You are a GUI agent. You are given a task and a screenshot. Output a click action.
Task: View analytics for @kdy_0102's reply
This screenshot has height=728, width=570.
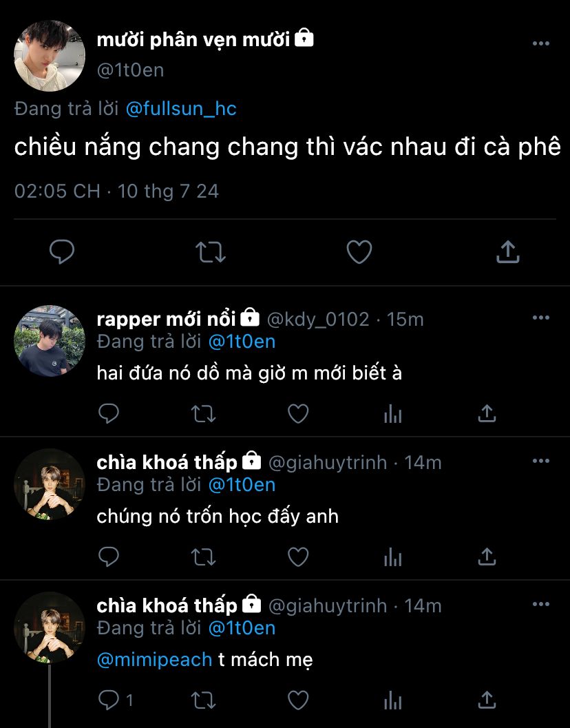392,413
